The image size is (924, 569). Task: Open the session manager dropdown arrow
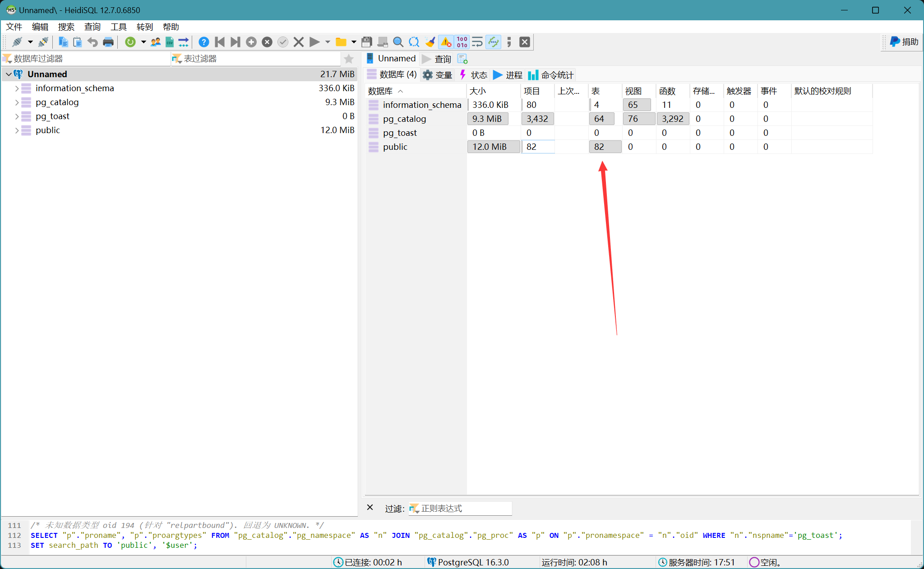pyautogui.click(x=30, y=42)
